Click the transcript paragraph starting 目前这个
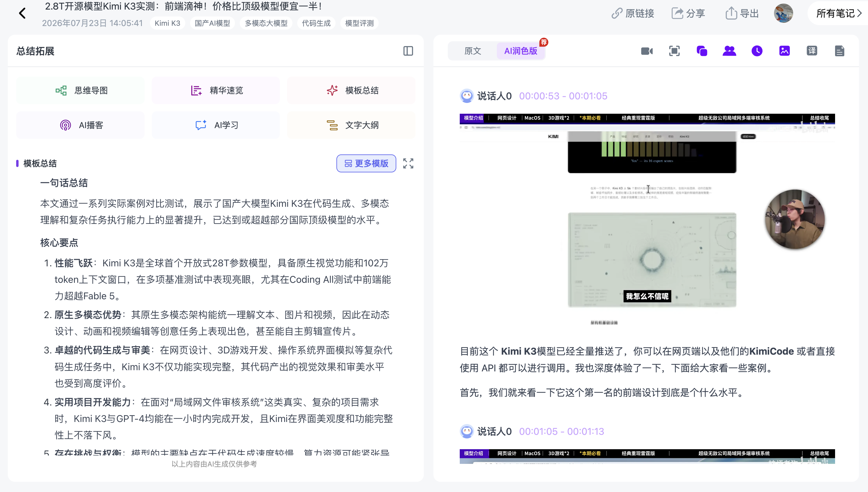 [647, 359]
